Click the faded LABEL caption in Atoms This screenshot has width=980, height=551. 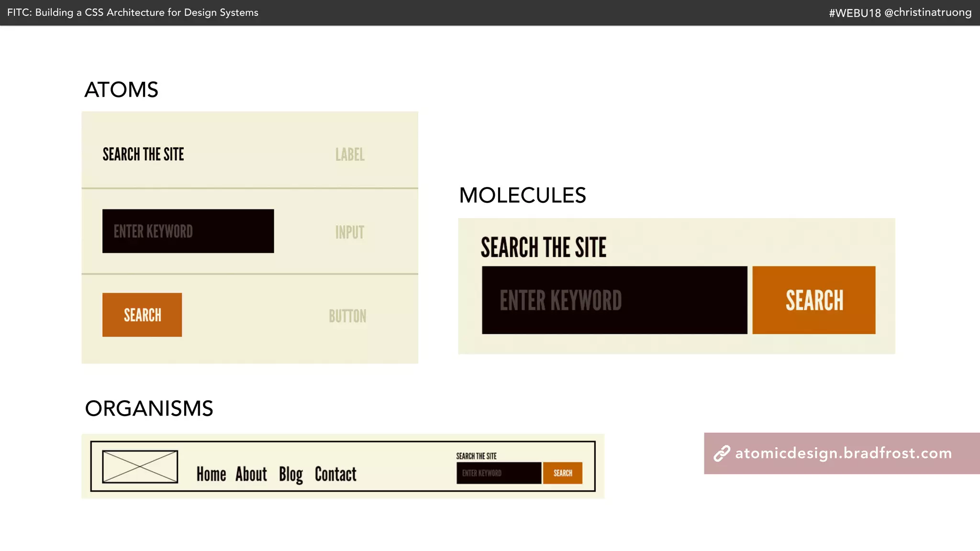[x=350, y=154]
